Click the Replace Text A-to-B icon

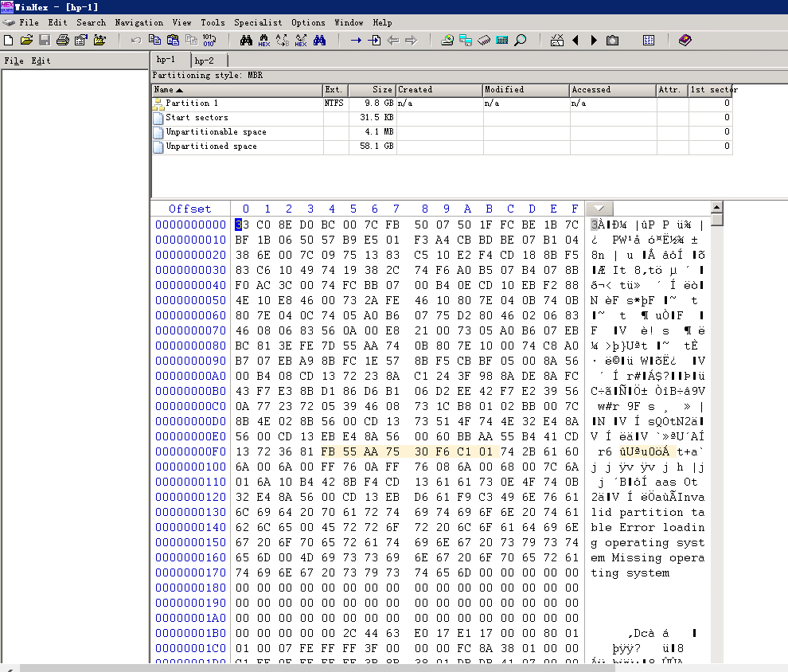(283, 41)
